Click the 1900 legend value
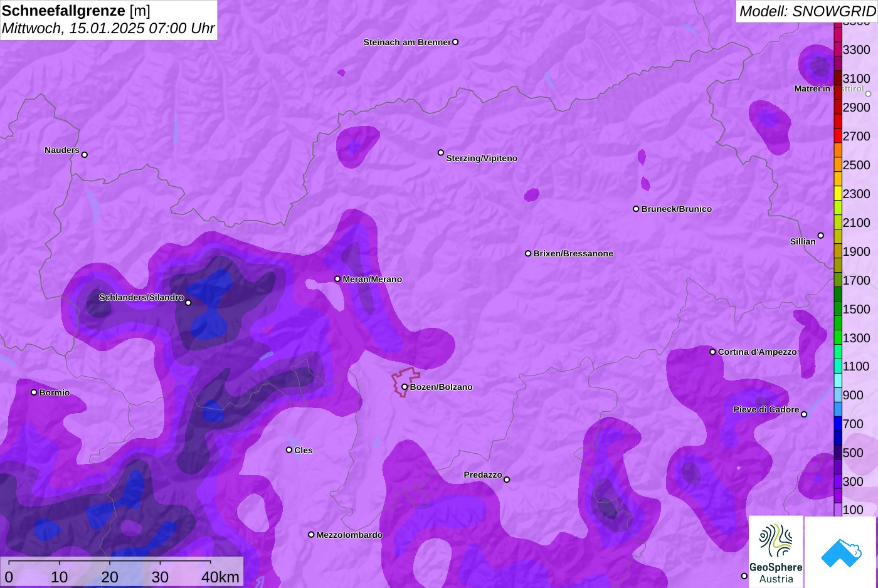Image resolution: width=878 pixels, height=588 pixels. pos(857,251)
